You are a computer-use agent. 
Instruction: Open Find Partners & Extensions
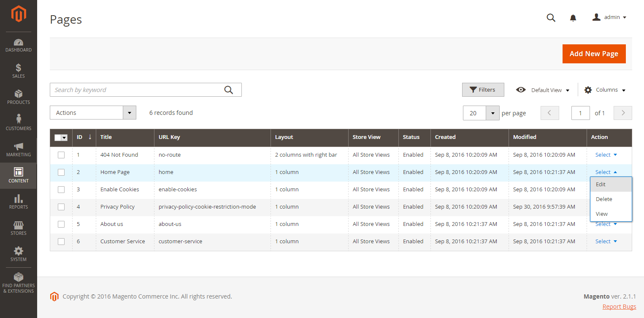(19, 283)
